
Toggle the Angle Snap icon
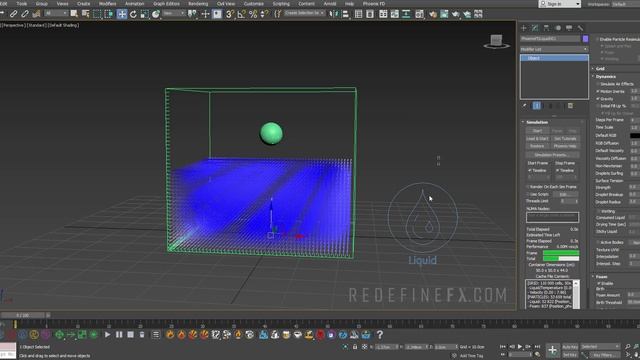tap(241, 14)
